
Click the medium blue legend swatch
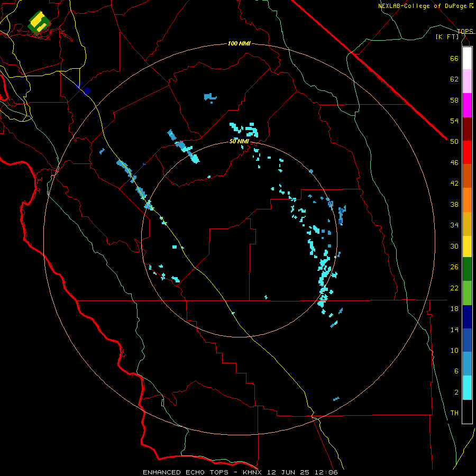(467, 340)
